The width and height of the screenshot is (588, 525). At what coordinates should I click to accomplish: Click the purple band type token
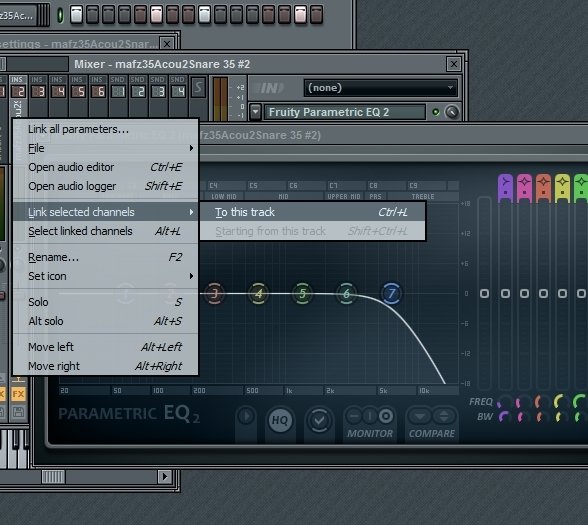point(505,188)
